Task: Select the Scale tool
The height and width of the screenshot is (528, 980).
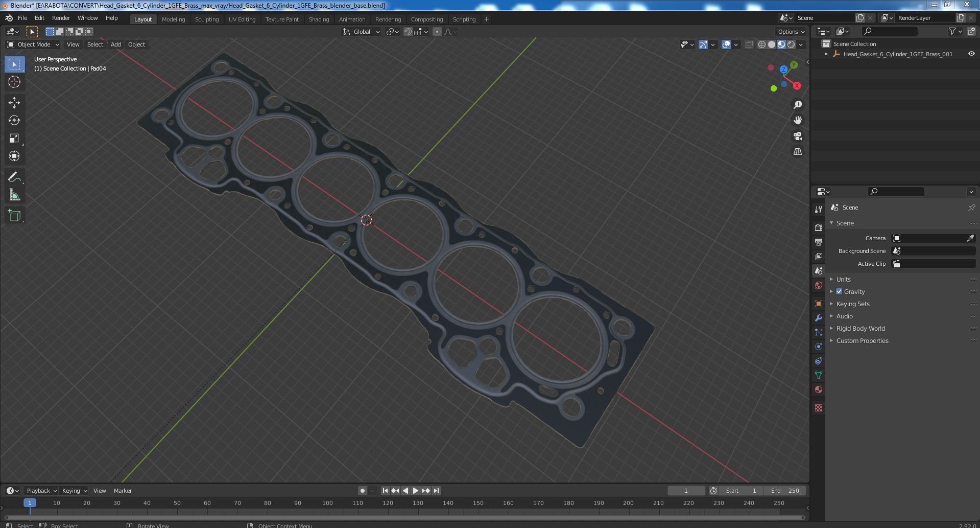Action: [14, 138]
